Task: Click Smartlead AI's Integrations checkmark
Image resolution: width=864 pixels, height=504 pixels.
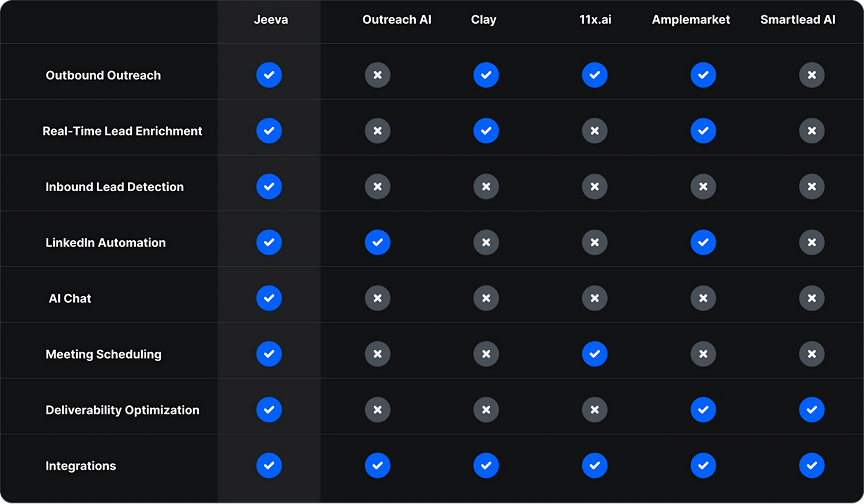Action: 812,465
